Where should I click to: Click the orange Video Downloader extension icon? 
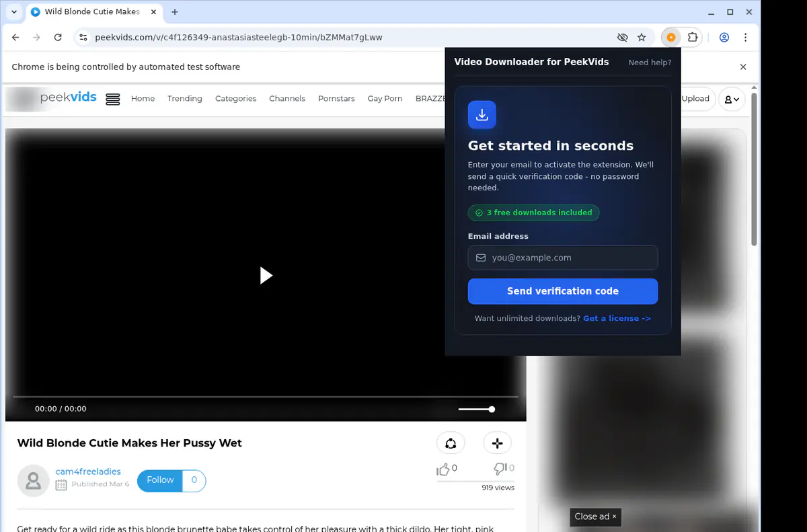[670, 38]
